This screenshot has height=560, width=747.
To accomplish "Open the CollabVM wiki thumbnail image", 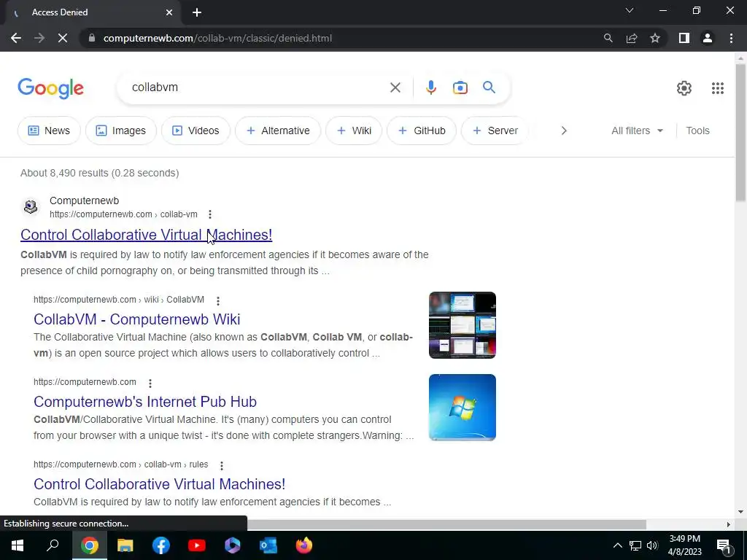I will [x=462, y=325].
